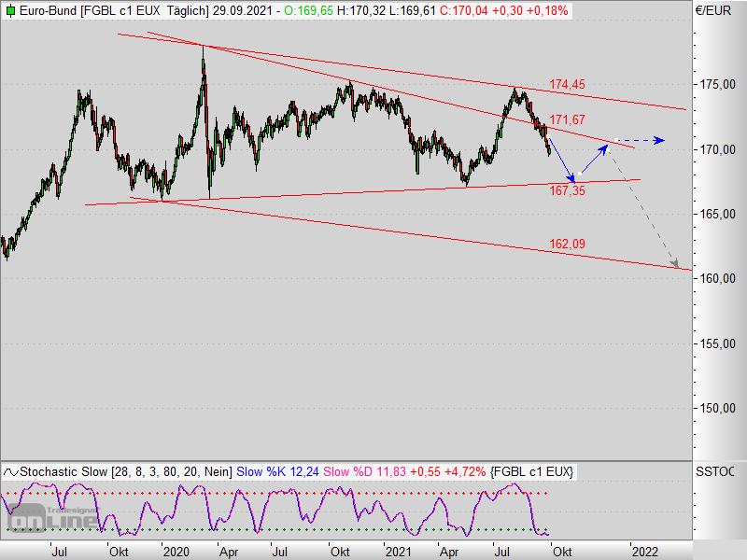Click the 174,45 resistance price label

coord(567,85)
